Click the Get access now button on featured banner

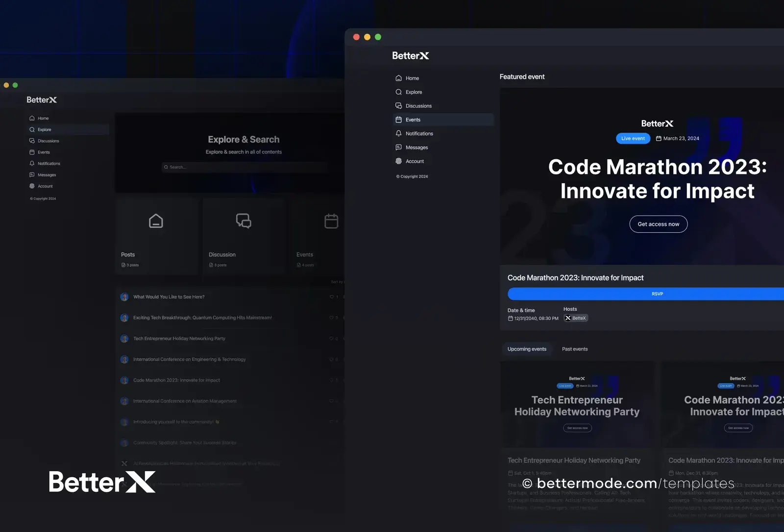click(658, 224)
